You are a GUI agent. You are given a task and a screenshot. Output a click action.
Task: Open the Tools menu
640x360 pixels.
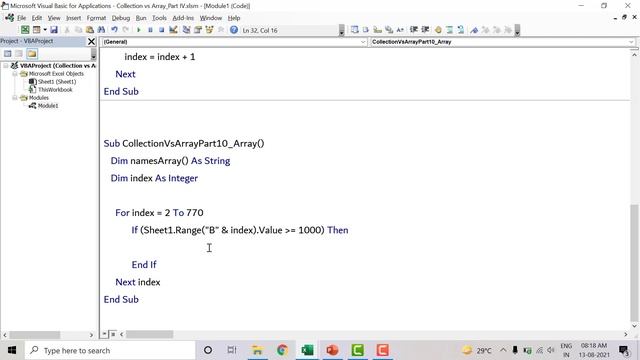(x=159, y=18)
